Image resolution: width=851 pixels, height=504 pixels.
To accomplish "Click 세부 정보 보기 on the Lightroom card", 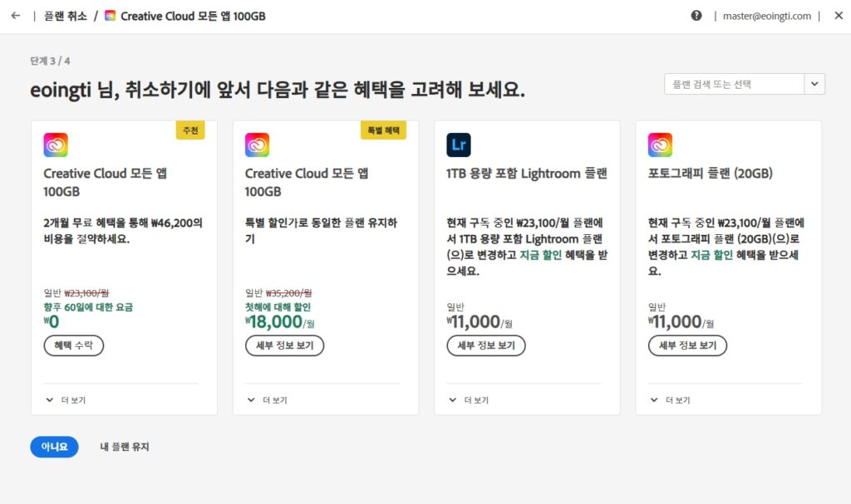I will point(485,345).
